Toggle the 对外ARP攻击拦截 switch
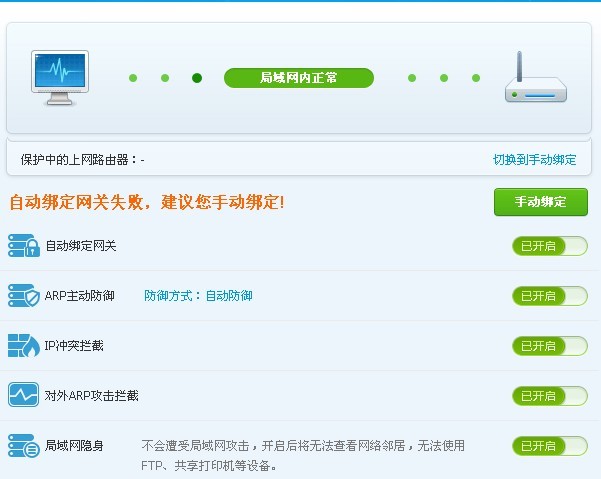 (x=549, y=395)
